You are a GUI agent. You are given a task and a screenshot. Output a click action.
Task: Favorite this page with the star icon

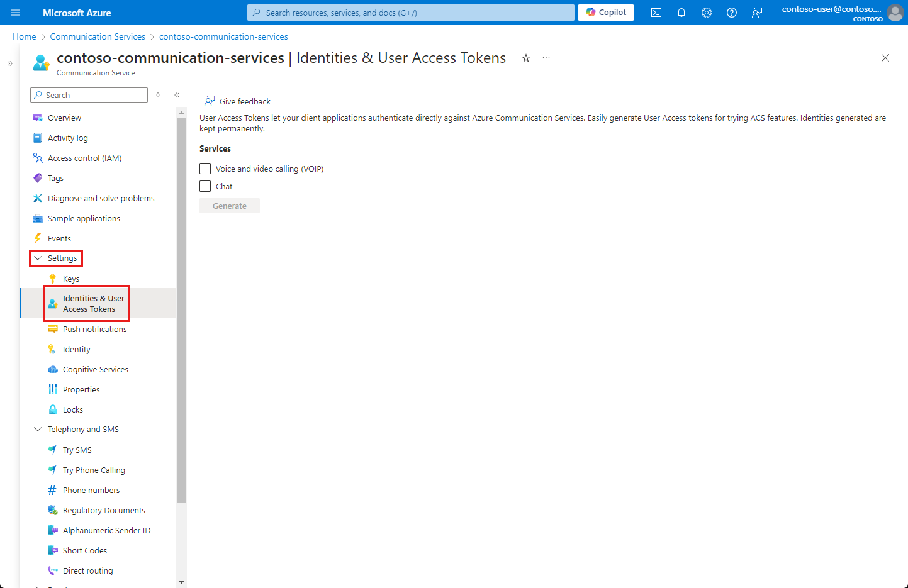click(x=526, y=58)
